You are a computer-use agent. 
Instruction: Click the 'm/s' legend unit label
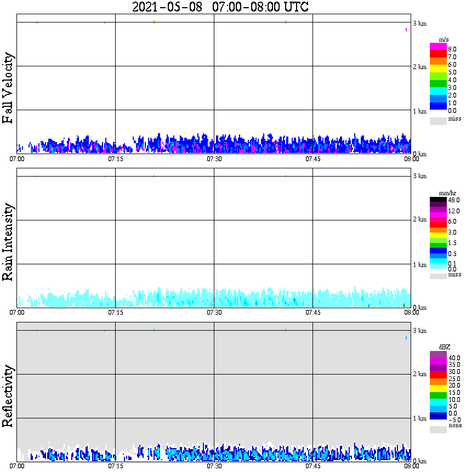point(444,40)
